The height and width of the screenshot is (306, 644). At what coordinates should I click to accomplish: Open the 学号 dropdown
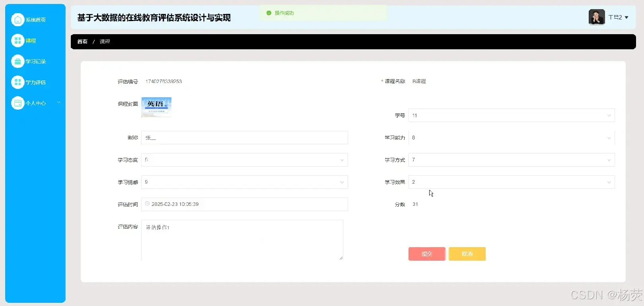tap(512, 115)
